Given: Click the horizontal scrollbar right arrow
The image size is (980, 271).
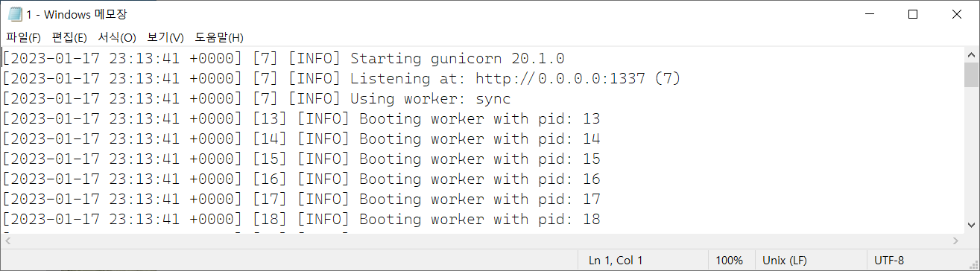Looking at the screenshot, I should [x=957, y=240].
